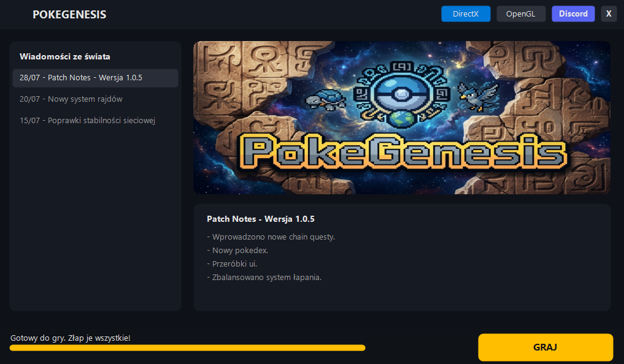Open the Discord link
This screenshot has width=624, height=364.
point(573,14)
